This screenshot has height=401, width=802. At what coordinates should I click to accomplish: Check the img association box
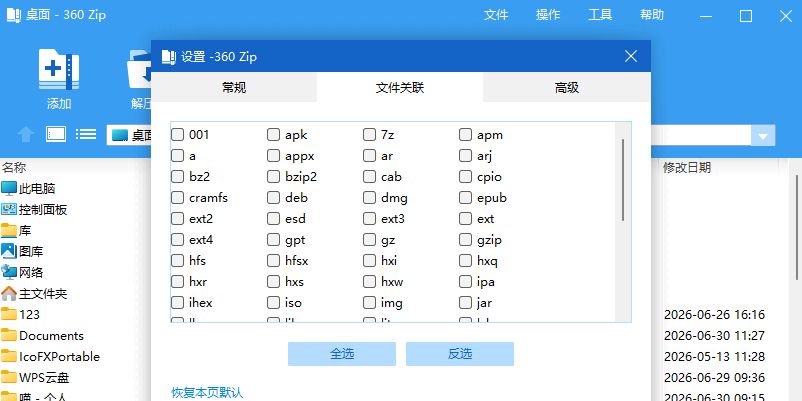(369, 303)
